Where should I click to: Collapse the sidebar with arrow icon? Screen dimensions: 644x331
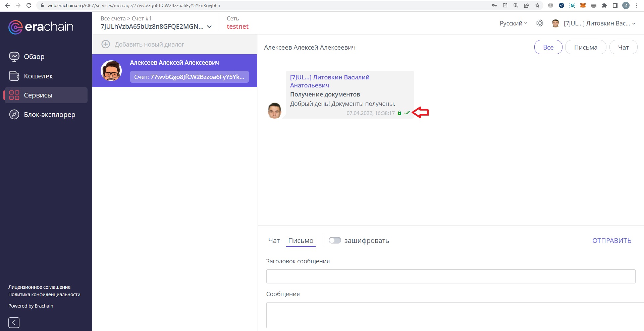(x=14, y=323)
